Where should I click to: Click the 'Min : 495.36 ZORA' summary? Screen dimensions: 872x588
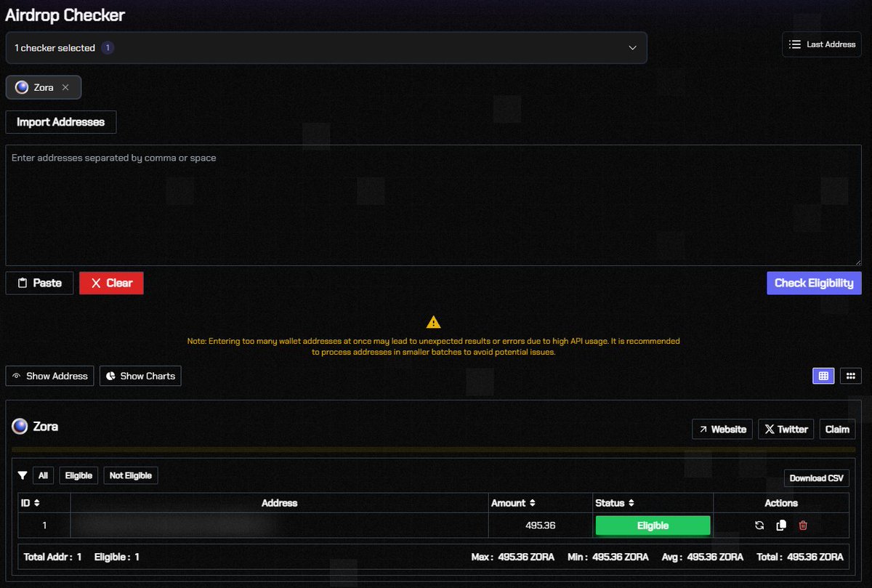point(608,557)
